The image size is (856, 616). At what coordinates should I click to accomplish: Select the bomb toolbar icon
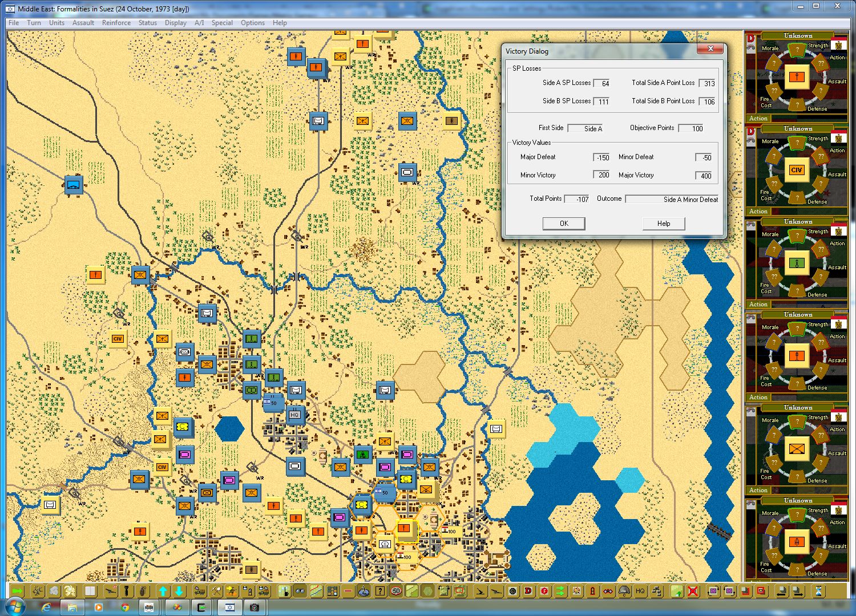coord(127,591)
